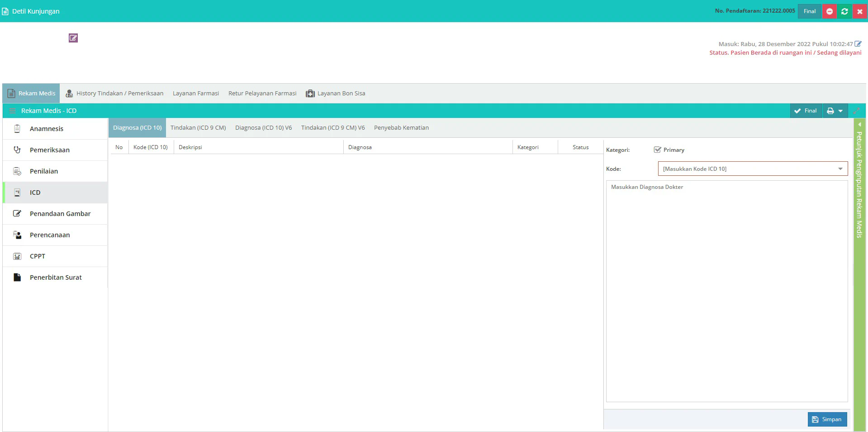Open the print options dropdown
This screenshot has width=868, height=432.
835,111
